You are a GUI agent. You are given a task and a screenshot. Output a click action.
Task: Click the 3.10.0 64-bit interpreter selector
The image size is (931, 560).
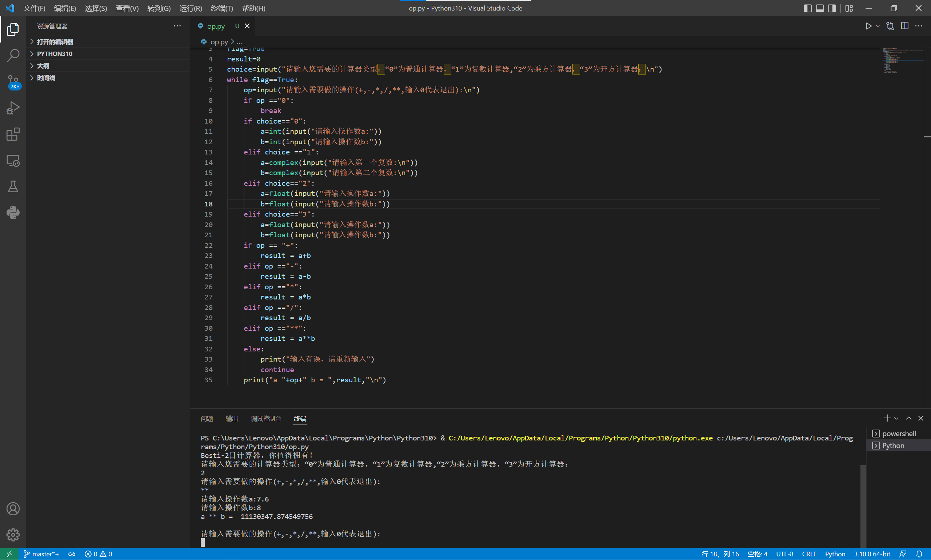[x=872, y=554]
